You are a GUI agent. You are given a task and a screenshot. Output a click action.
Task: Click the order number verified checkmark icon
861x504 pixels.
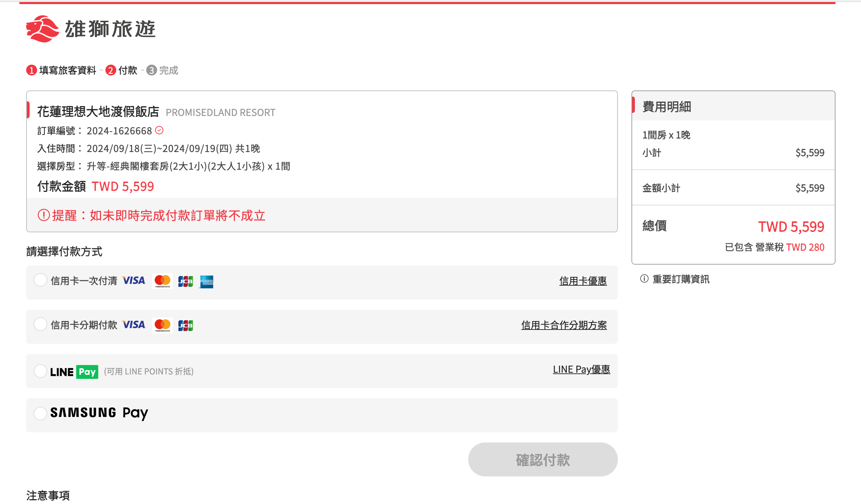click(x=159, y=131)
